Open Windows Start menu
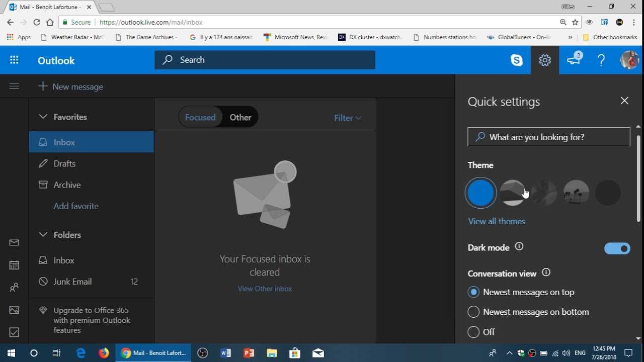This screenshot has height=362, width=644. pos(11,353)
